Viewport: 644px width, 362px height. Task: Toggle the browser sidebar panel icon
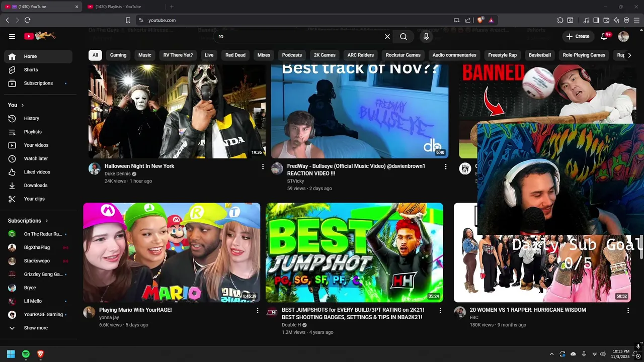coord(596,20)
